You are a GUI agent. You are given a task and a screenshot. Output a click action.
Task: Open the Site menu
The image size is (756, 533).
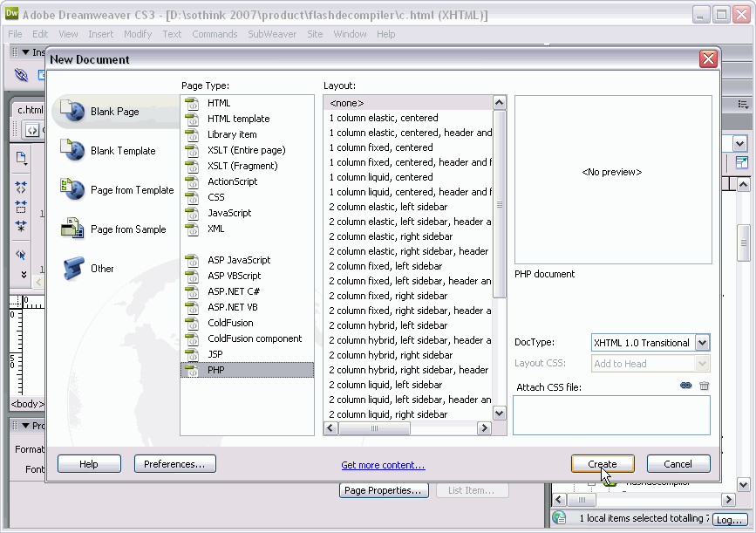click(x=315, y=34)
